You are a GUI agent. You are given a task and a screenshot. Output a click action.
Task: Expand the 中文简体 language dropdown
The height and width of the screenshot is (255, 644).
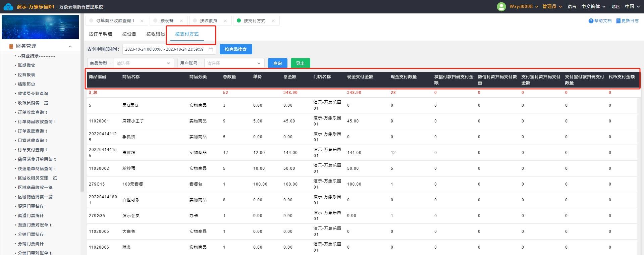point(593,7)
